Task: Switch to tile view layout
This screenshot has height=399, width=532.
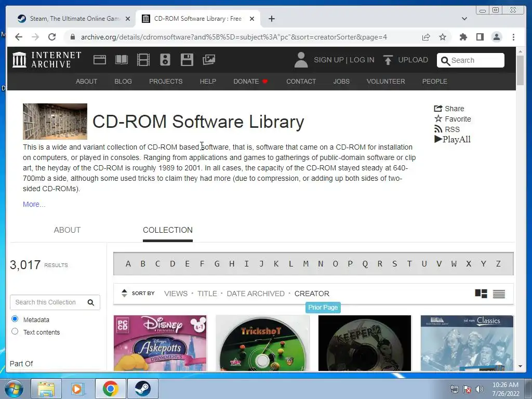Action: tap(481, 294)
